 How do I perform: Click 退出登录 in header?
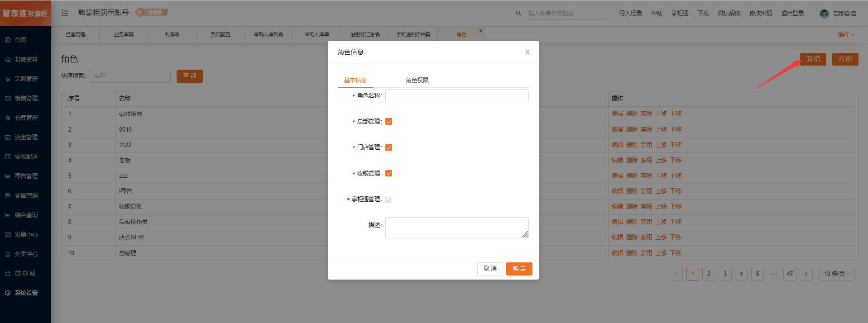792,13
